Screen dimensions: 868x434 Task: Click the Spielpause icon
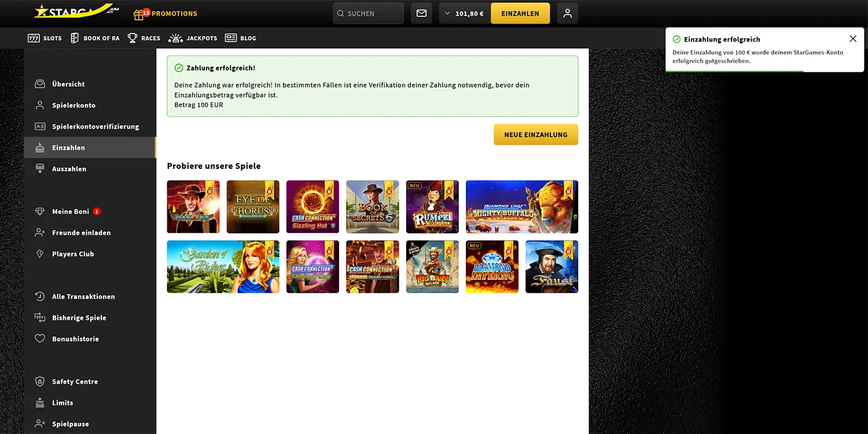pos(40,424)
